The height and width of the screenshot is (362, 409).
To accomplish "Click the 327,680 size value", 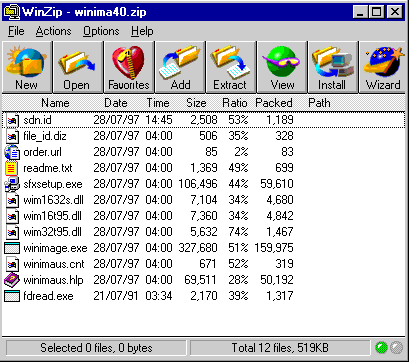I will tap(198, 248).
